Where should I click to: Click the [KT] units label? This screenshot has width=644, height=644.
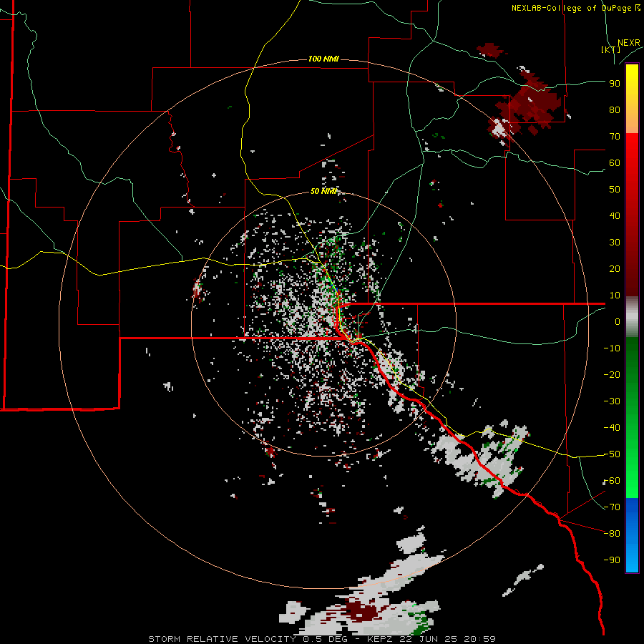pyautogui.click(x=611, y=49)
